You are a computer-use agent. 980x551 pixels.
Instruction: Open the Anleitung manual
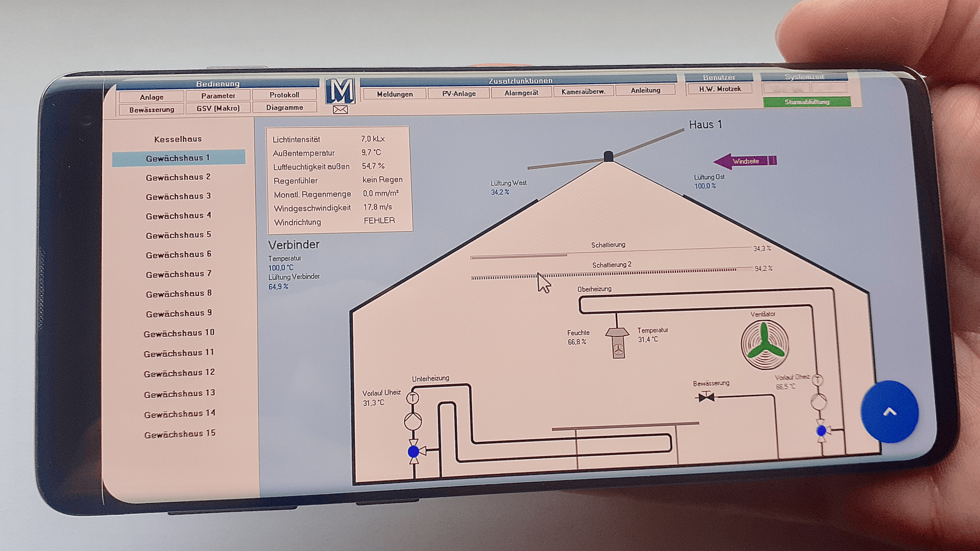coord(645,90)
